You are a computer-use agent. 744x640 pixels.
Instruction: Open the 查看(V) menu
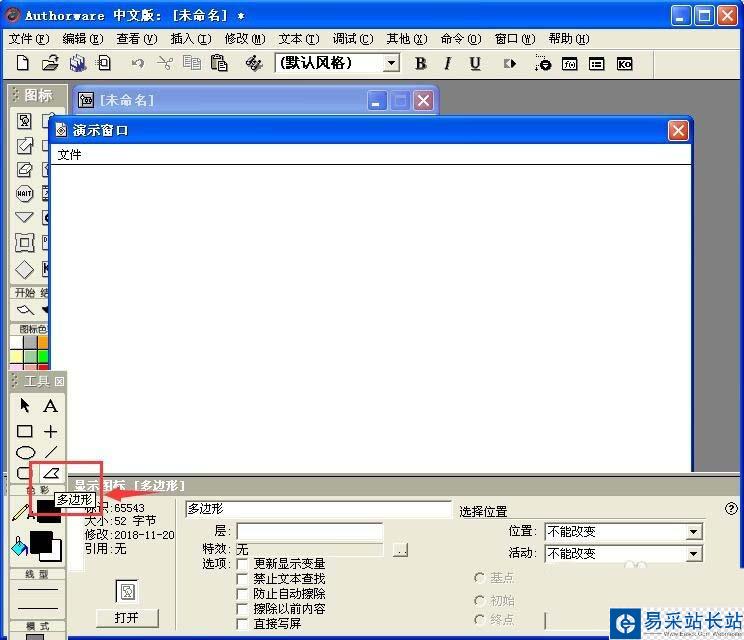click(137, 39)
